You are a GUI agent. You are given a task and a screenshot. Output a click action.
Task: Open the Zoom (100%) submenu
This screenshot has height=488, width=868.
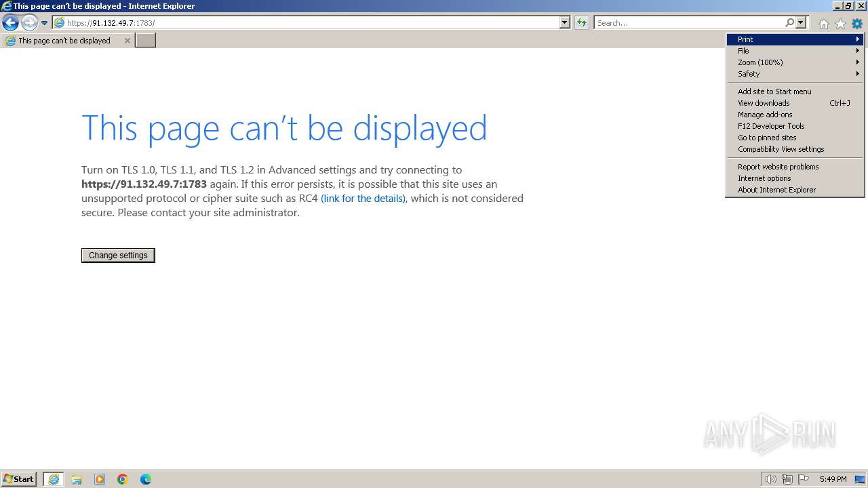(x=795, y=62)
